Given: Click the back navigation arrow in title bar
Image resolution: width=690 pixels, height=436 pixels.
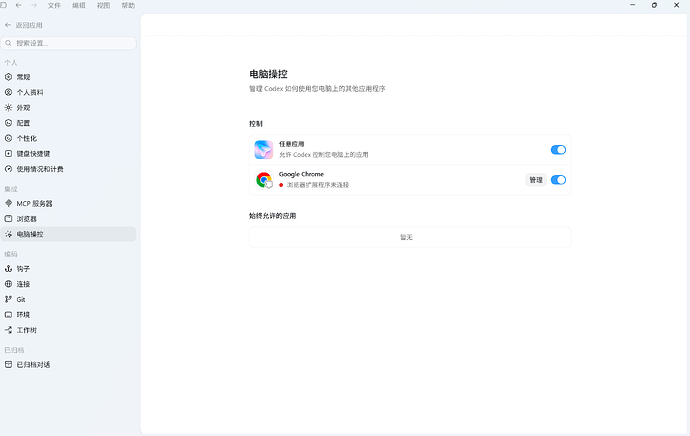Looking at the screenshot, I should 18,5.
